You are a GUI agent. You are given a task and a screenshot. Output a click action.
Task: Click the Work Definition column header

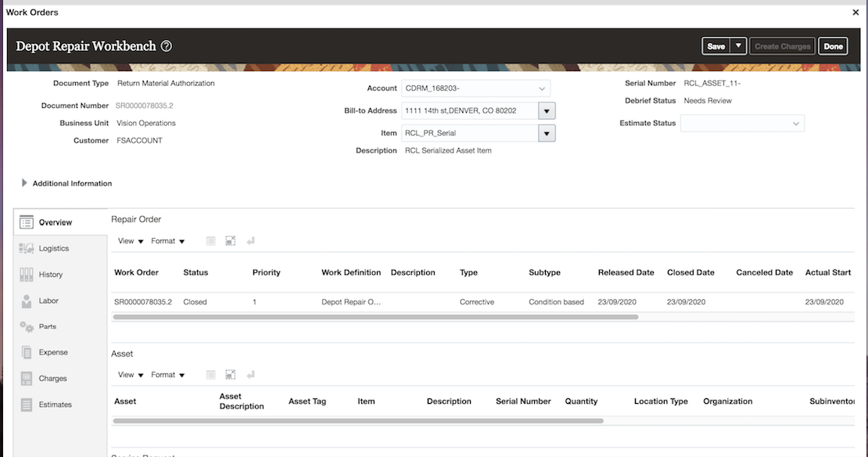(351, 272)
